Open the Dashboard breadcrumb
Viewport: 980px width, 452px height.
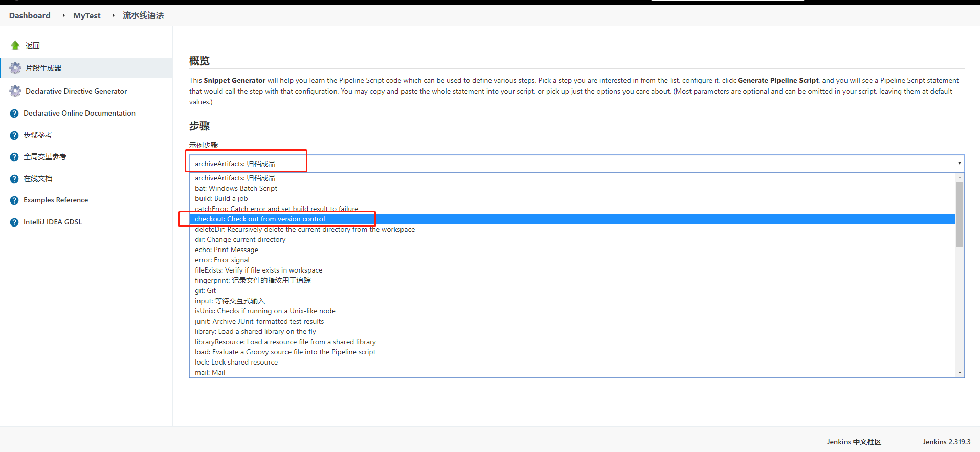tap(30, 15)
